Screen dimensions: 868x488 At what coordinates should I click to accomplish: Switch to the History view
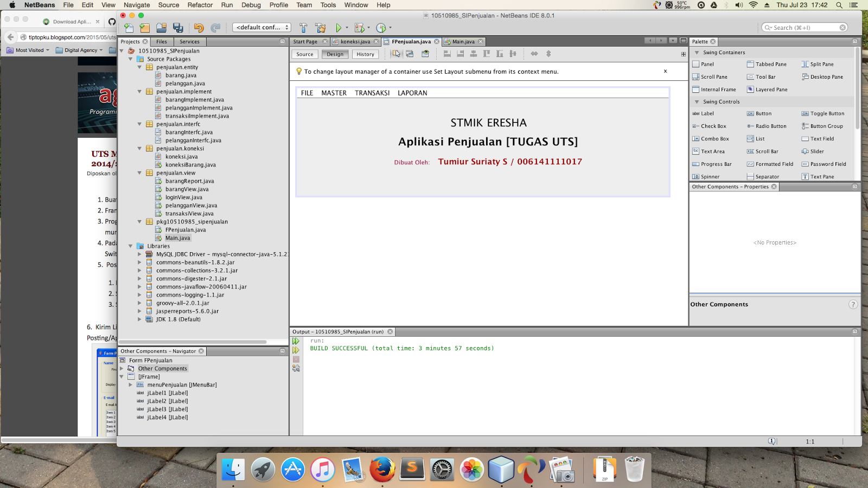[366, 54]
